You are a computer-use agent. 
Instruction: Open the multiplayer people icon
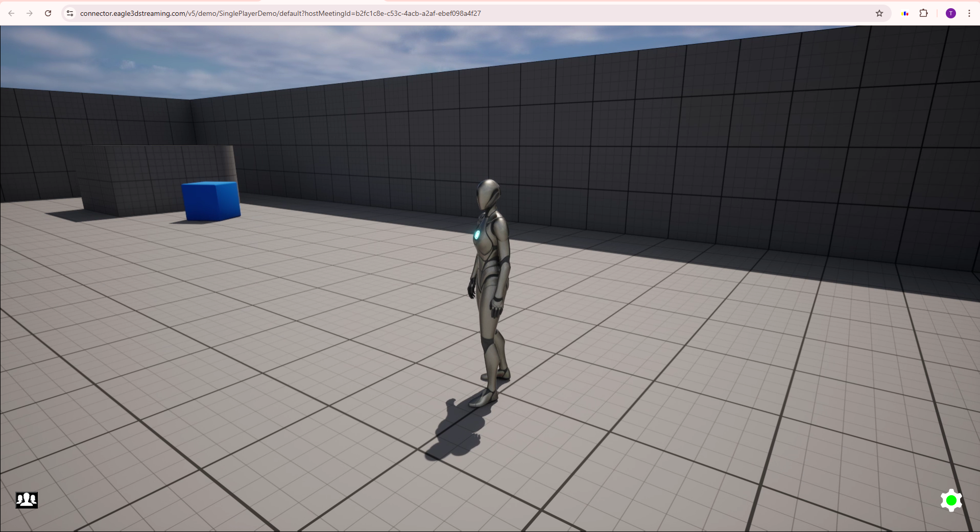27,499
